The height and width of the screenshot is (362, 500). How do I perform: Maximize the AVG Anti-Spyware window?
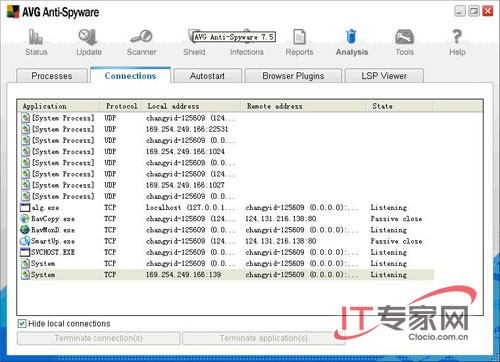[474, 11]
